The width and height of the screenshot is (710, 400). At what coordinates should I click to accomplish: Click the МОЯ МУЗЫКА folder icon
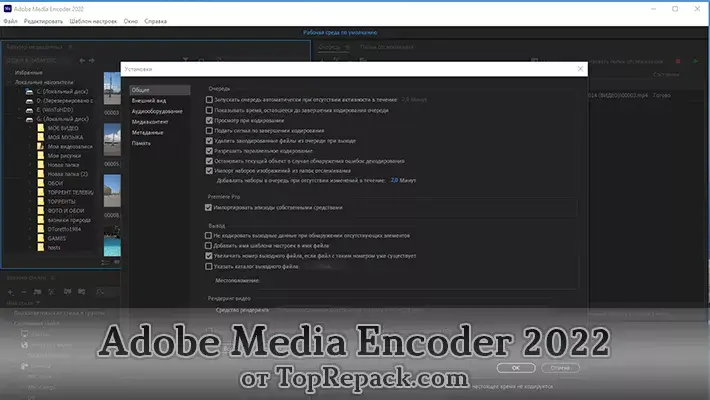point(41,137)
